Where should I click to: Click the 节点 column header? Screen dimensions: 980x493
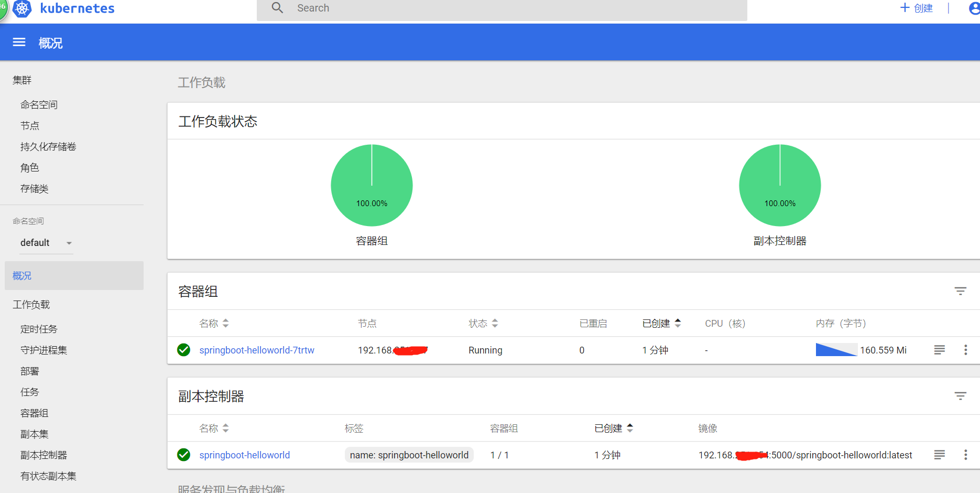click(x=367, y=324)
